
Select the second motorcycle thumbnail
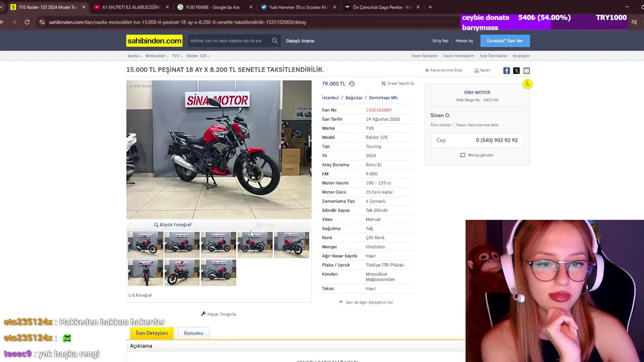point(182,244)
